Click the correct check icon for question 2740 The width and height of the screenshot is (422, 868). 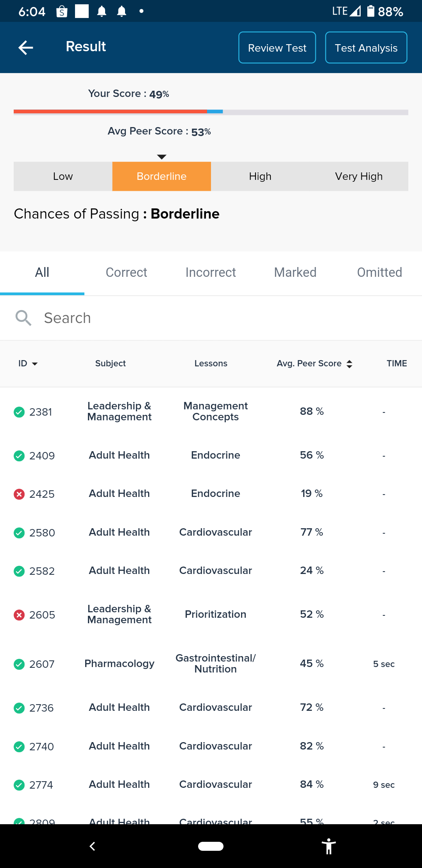click(19, 747)
